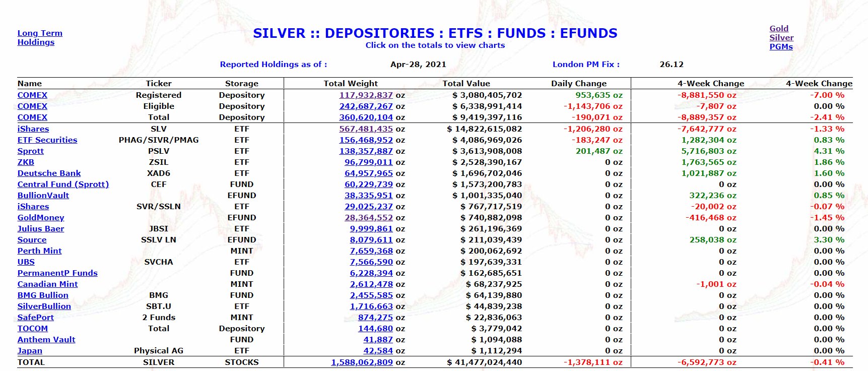Open the Anthem Vault link

point(46,340)
